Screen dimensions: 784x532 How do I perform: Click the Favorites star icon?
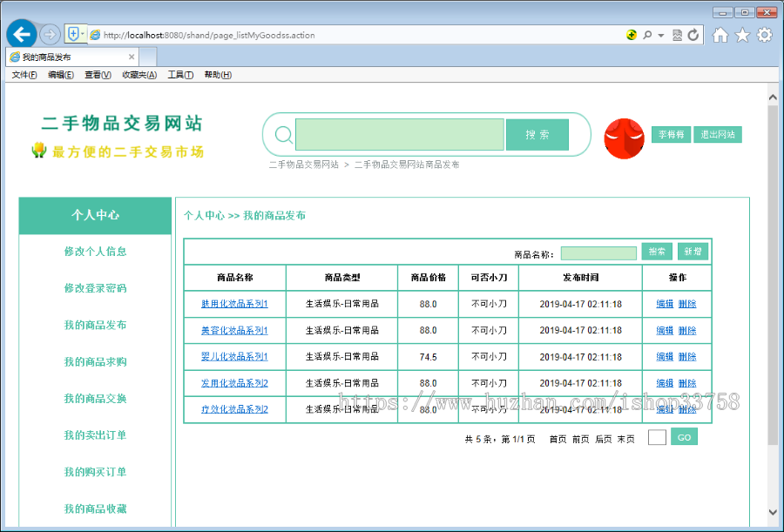click(744, 35)
